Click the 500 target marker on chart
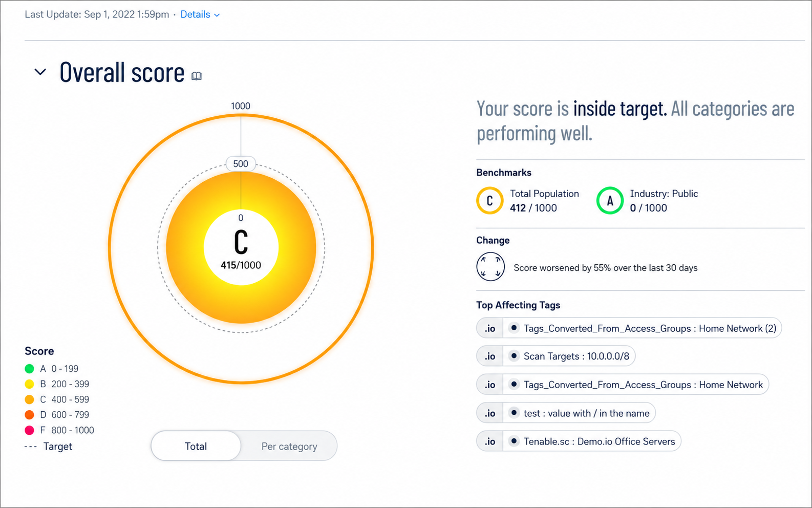Image resolution: width=812 pixels, height=508 pixels. coord(241,164)
